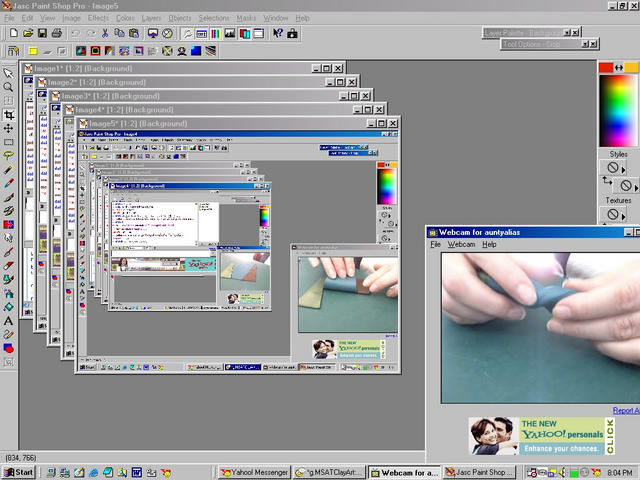Screen dimensions: 640x480
Task: Open the Help menu in webcam window
Action: 489,244
